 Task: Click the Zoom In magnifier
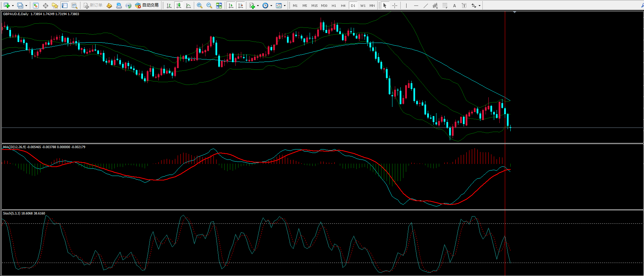click(x=200, y=5)
